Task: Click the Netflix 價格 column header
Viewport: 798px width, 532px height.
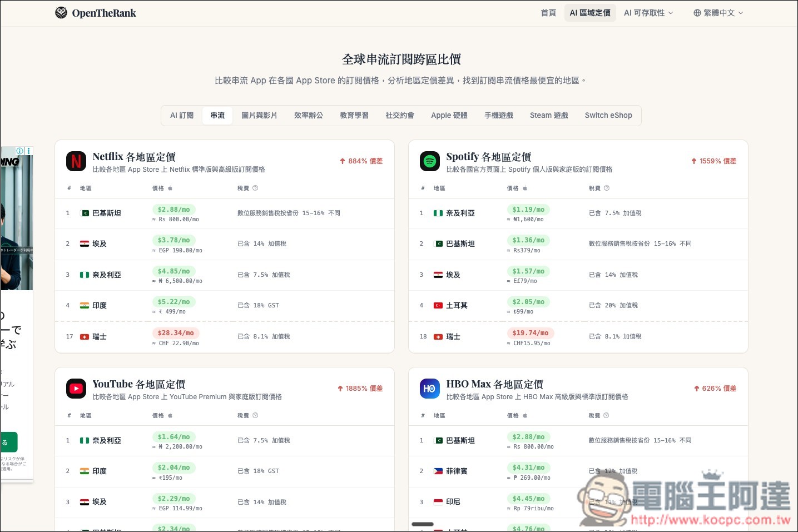Action: (158, 188)
